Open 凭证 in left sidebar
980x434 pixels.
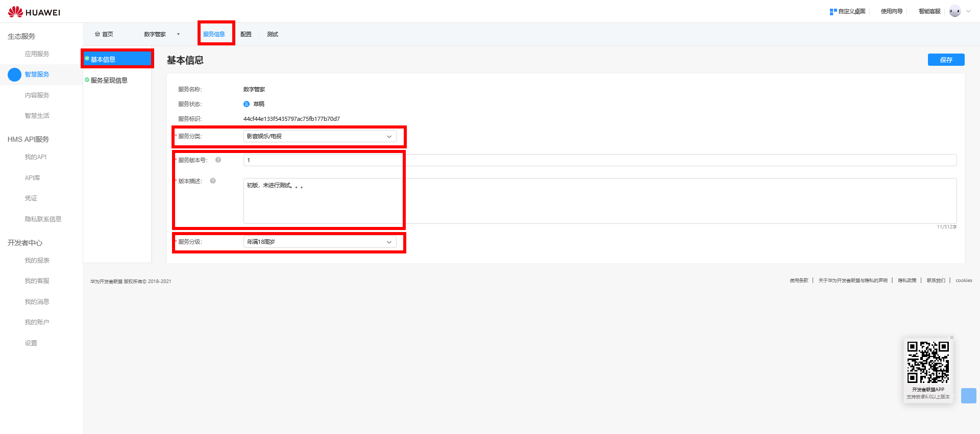coord(31,198)
